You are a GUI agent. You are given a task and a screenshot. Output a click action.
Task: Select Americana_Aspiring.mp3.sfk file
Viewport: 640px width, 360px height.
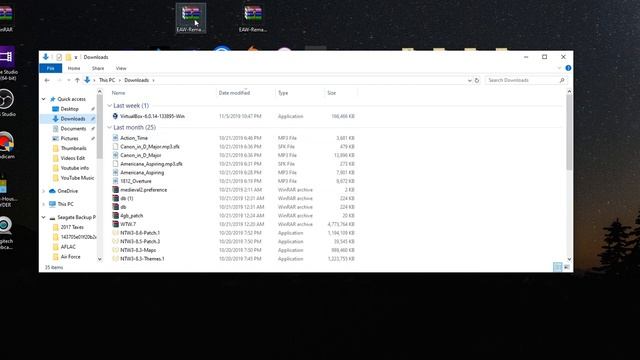point(151,164)
